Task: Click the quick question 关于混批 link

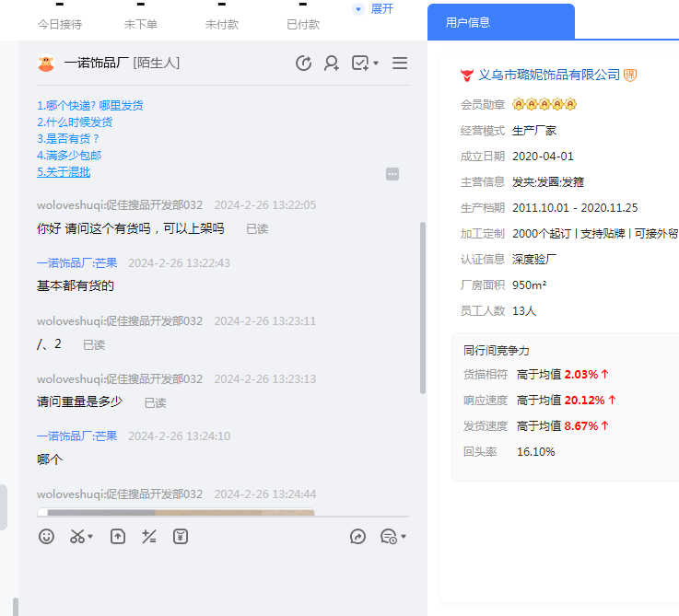Action: 64,172
